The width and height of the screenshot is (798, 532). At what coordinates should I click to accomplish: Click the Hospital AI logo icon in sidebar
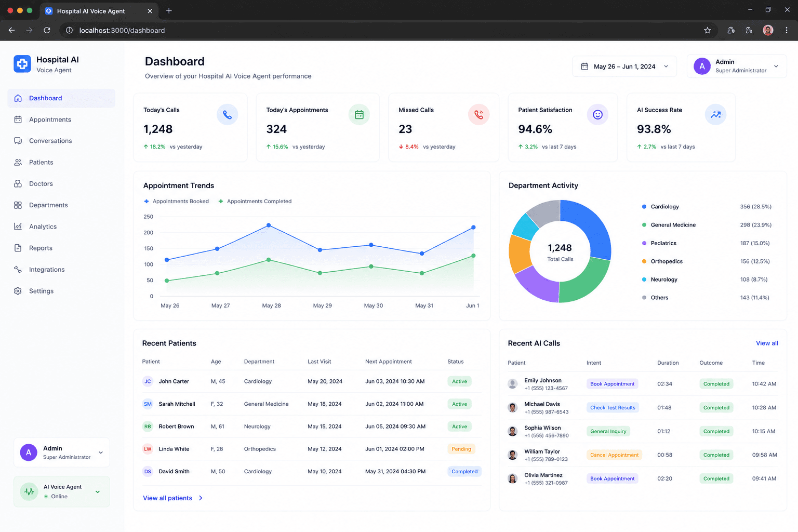[22, 64]
